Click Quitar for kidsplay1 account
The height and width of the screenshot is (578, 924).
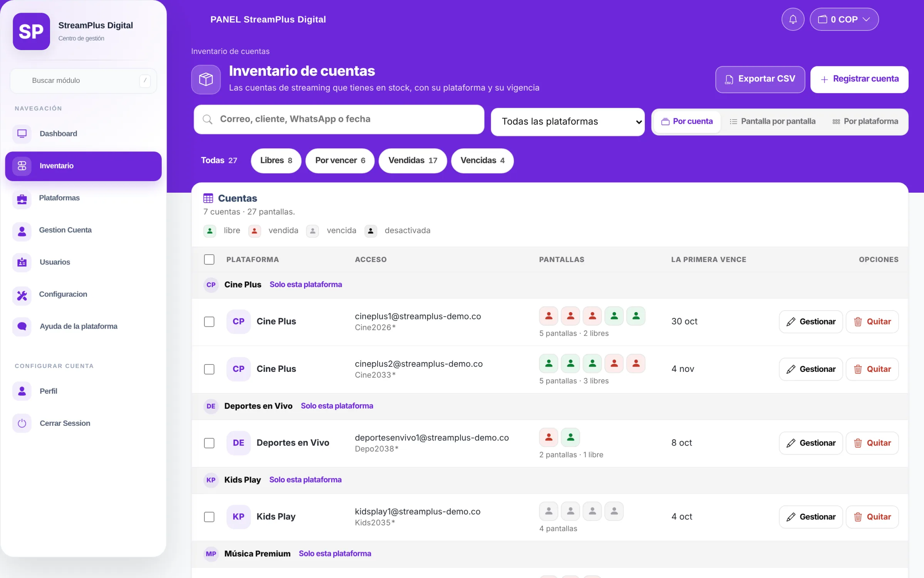coord(872,517)
